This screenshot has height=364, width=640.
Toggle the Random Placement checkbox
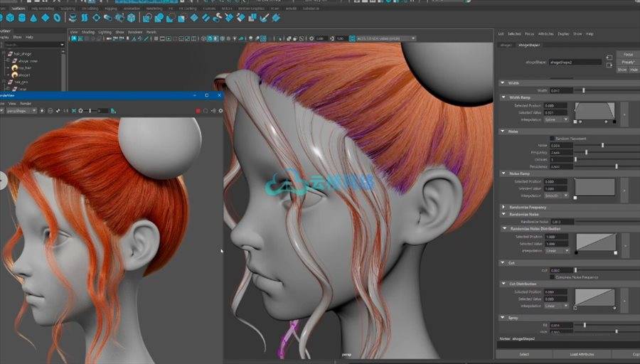(553, 138)
